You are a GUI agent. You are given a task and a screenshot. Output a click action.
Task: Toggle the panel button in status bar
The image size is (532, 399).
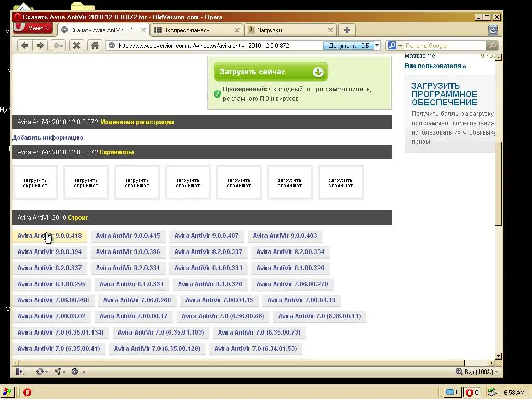[20, 371]
